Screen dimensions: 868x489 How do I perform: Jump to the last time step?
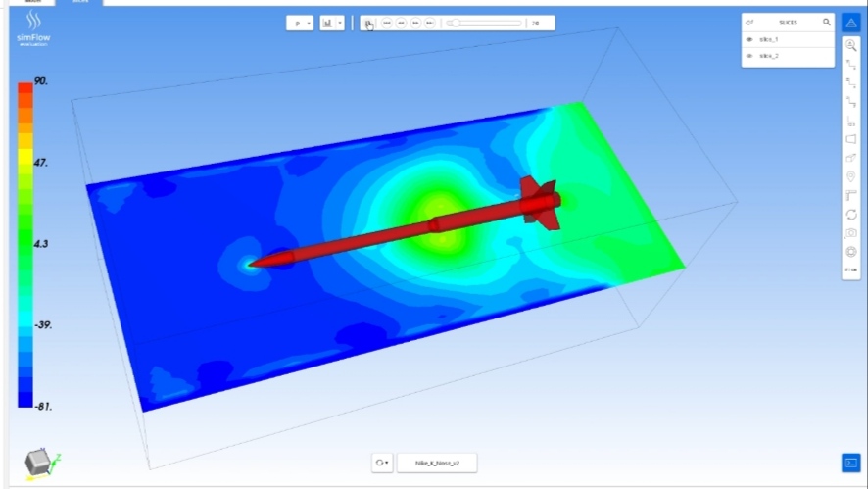[430, 23]
